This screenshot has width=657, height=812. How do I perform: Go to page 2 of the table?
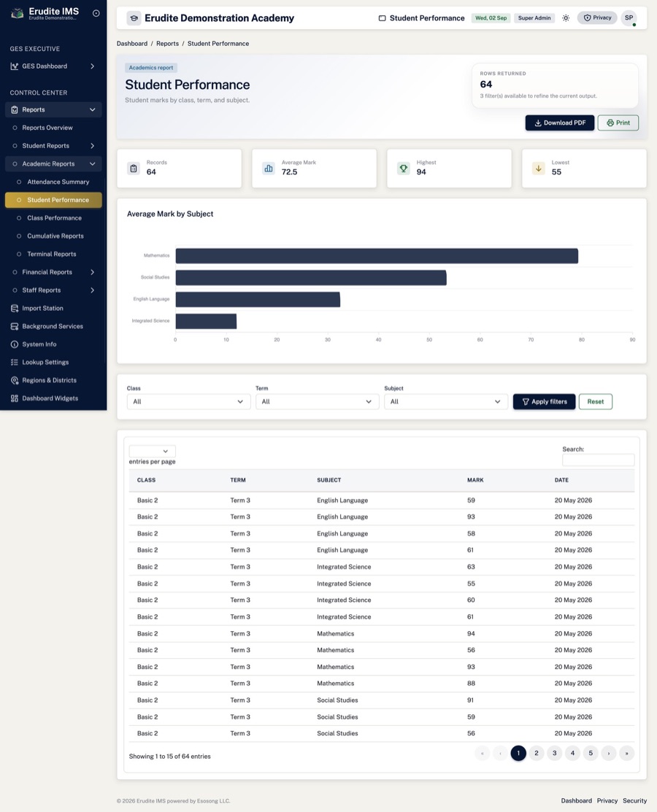point(537,753)
